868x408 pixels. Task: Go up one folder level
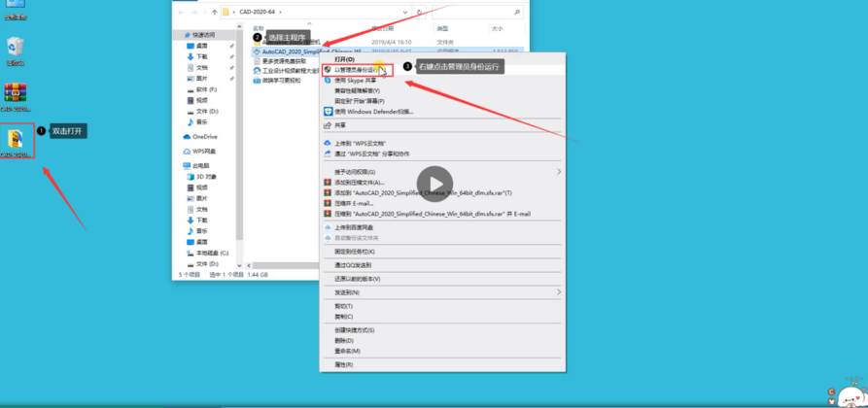tap(214, 12)
